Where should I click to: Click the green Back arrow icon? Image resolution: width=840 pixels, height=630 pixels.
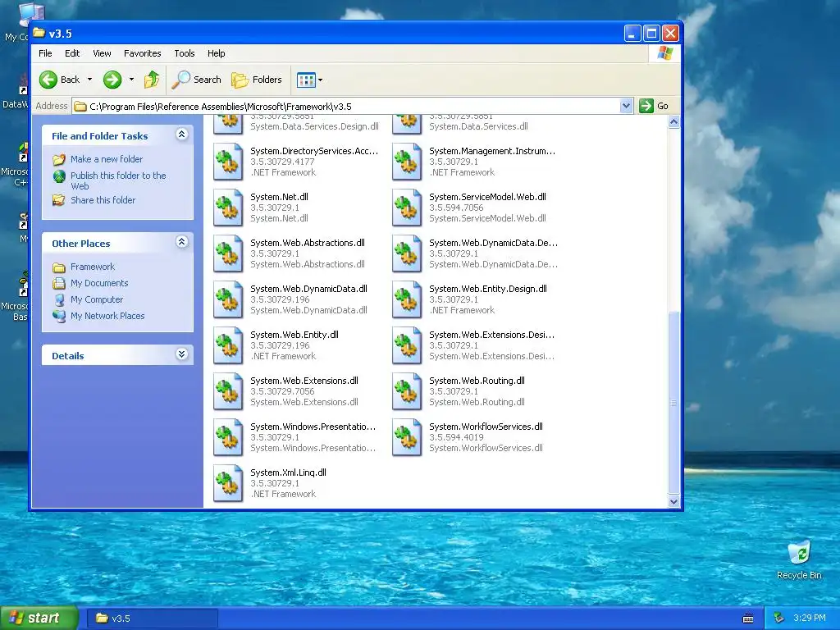pyautogui.click(x=48, y=80)
